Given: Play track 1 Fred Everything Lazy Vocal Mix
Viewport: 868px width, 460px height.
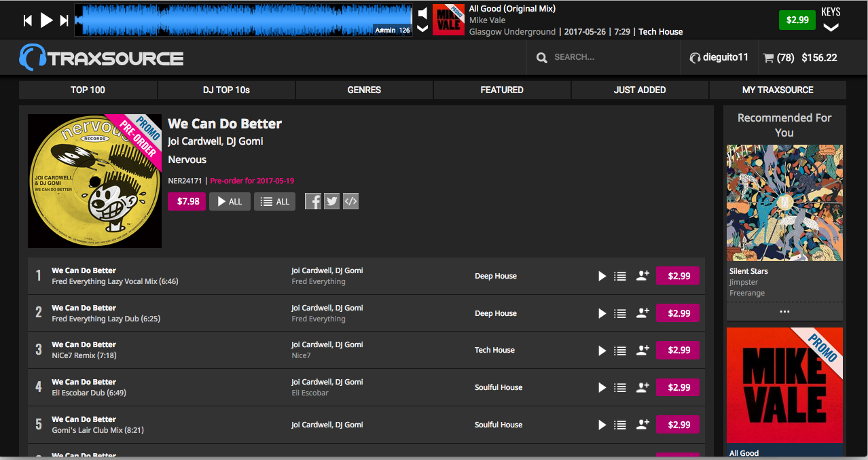Looking at the screenshot, I should [x=602, y=276].
